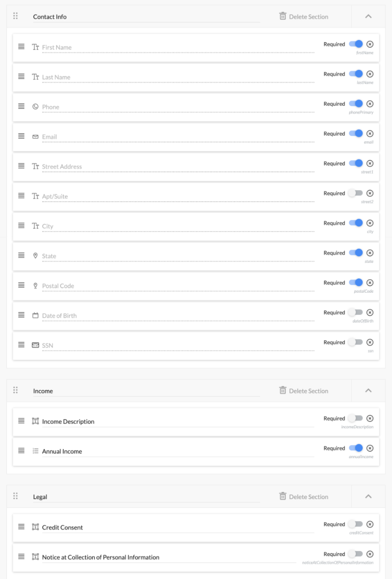
Task: Remove the First Name field with its X icon
Action: coord(370,44)
